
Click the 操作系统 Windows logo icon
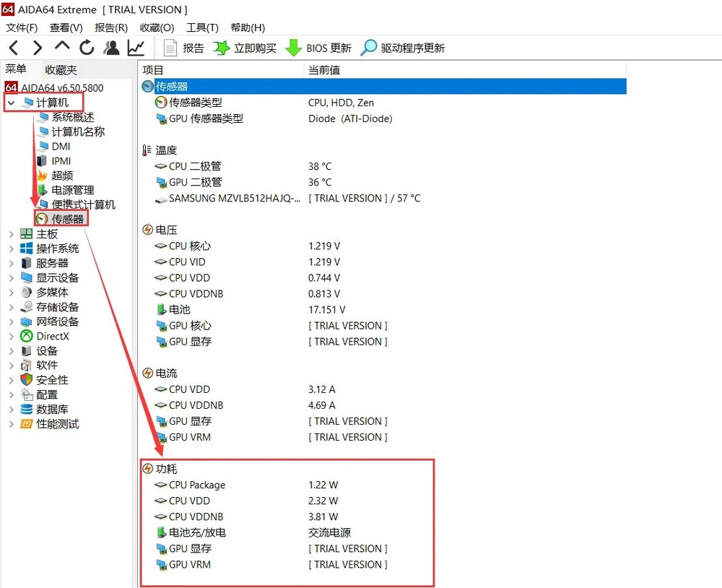click(x=26, y=248)
